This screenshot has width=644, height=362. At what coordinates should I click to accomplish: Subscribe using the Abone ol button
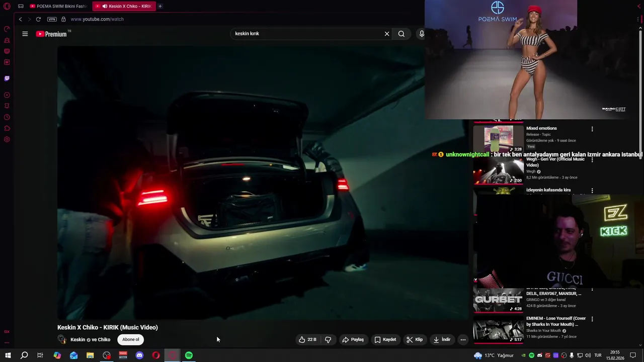(131, 339)
